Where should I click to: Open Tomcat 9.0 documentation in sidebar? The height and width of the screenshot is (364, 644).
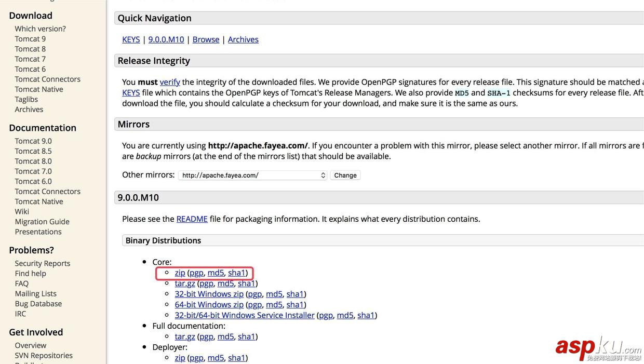[33, 141]
